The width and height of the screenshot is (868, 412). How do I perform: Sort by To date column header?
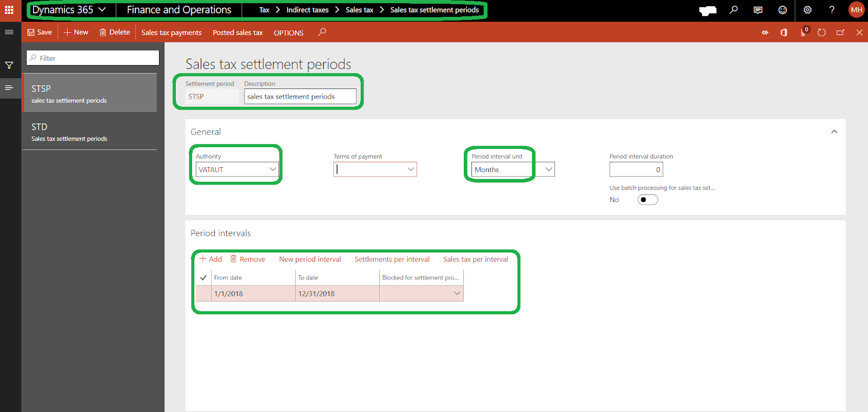[337, 277]
